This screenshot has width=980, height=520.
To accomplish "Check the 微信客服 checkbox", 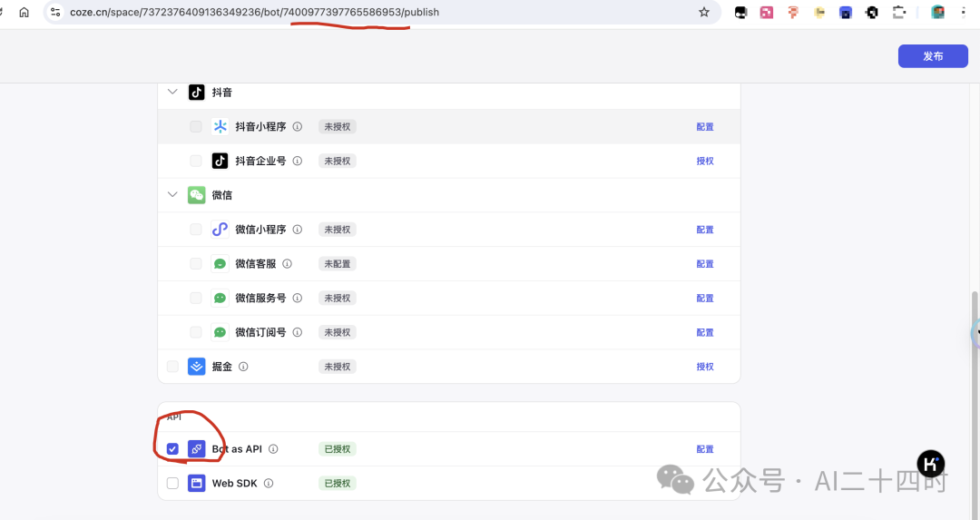I will [x=196, y=264].
